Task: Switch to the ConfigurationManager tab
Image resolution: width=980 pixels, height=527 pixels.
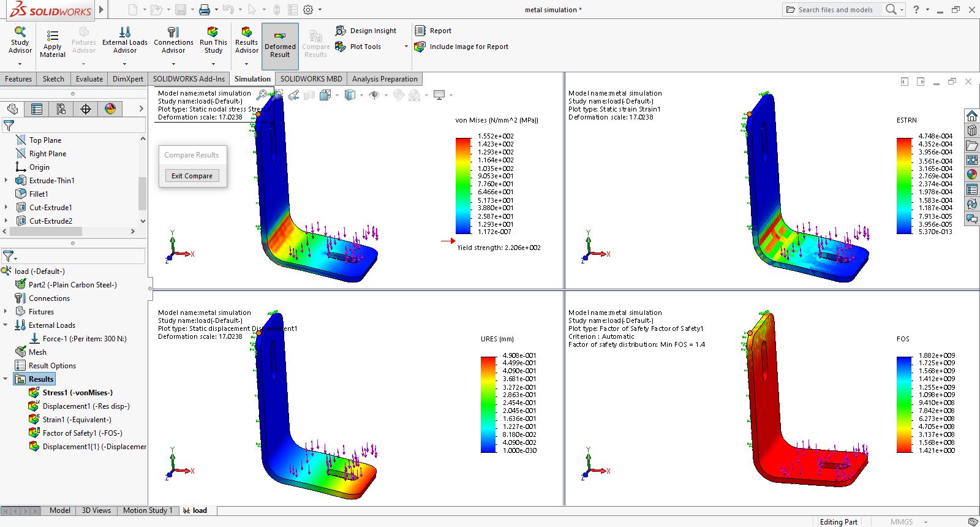Action: point(61,109)
